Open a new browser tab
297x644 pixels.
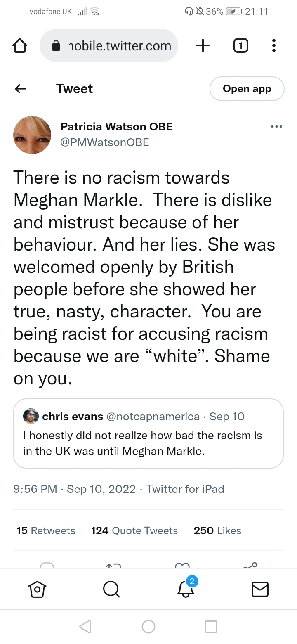(203, 46)
